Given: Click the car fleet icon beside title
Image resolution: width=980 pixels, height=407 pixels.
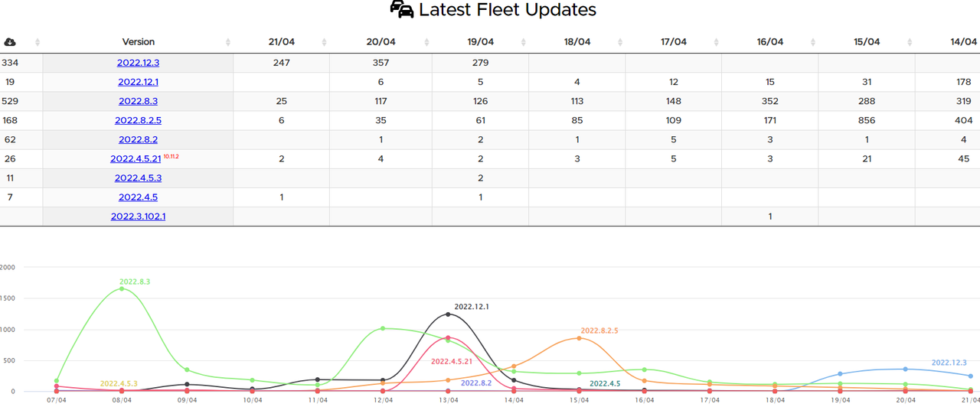Looking at the screenshot, I should 402,9.
